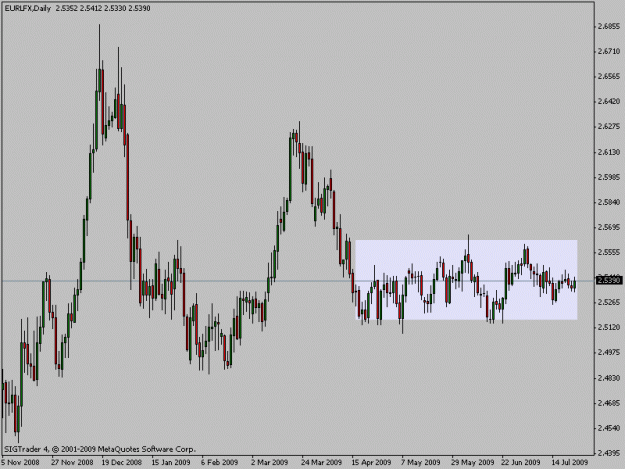The image size is (625, 469).
Task: Click the 2.4830 price axis label
Action: point(609,378)
